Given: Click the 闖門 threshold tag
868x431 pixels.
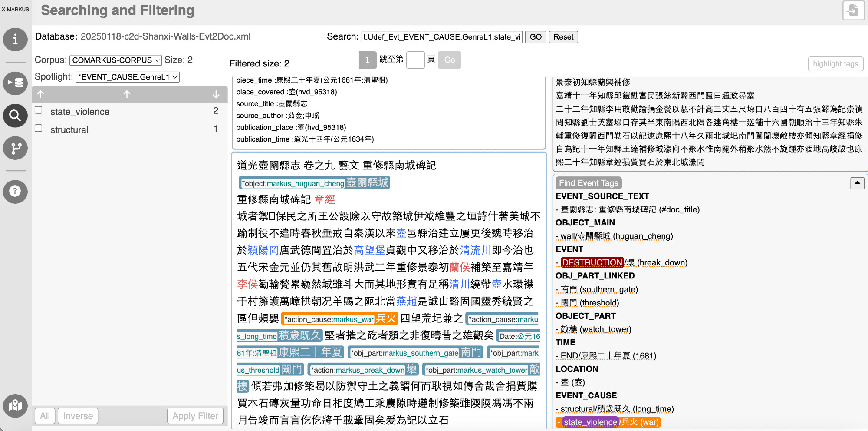Looking at the screenshot, I should point(270,369).
